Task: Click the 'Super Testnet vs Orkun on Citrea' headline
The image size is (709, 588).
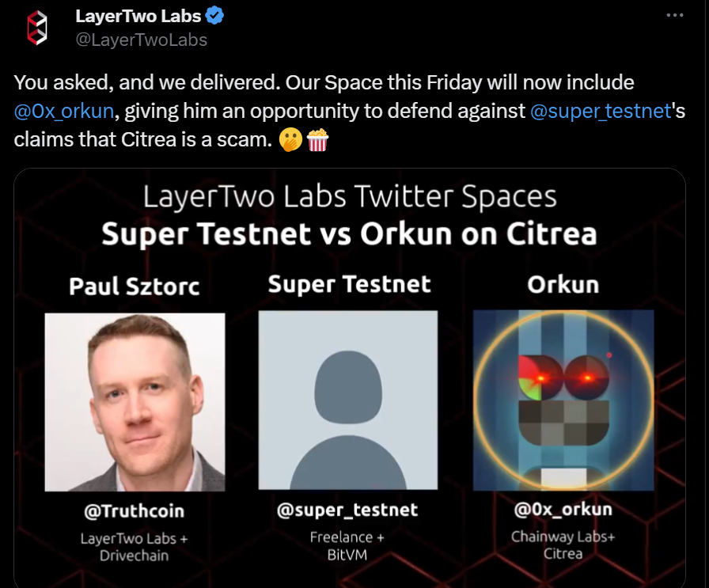Action: coord(349,233)
